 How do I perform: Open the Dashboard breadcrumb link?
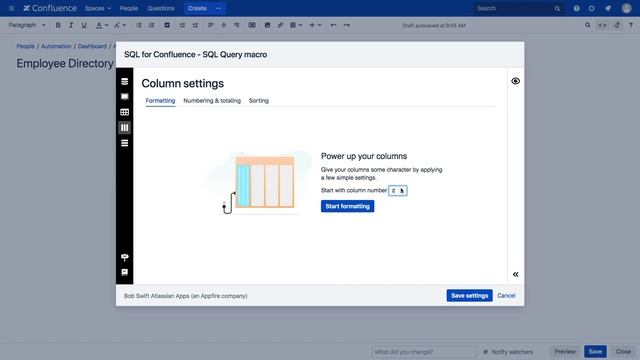[x=92, y=46]
